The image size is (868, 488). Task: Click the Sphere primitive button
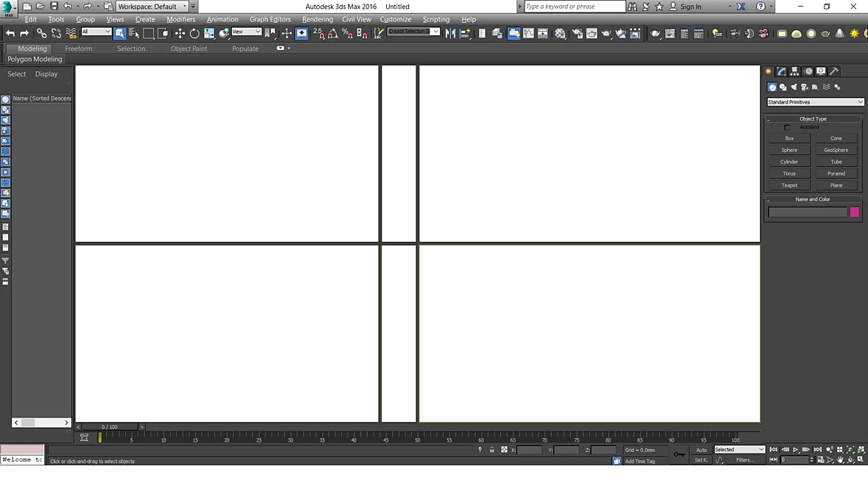[x=789, y=150]
